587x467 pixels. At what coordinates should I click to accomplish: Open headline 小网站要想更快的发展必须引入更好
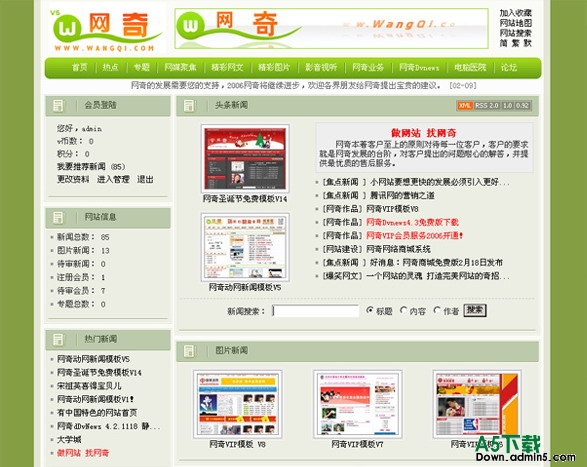click(440, 182)
